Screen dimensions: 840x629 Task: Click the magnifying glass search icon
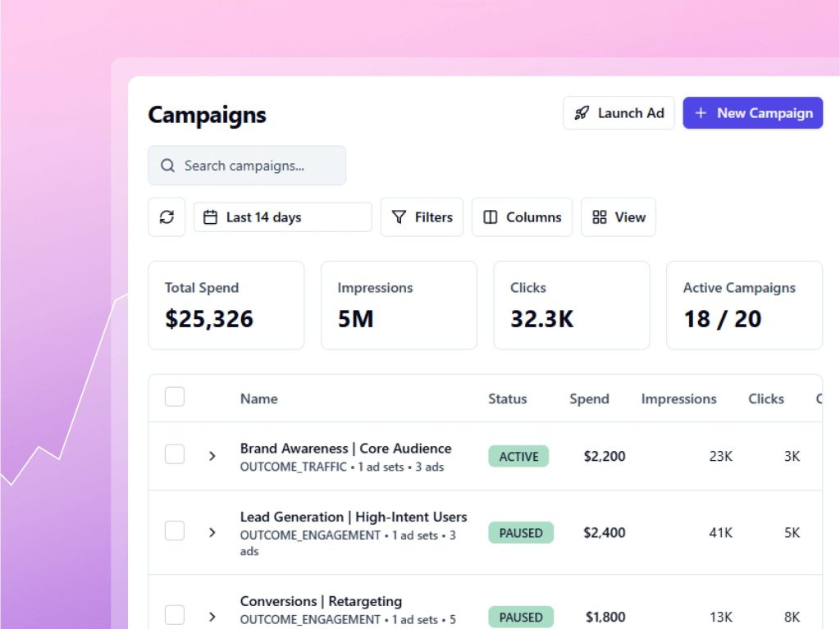167,166
